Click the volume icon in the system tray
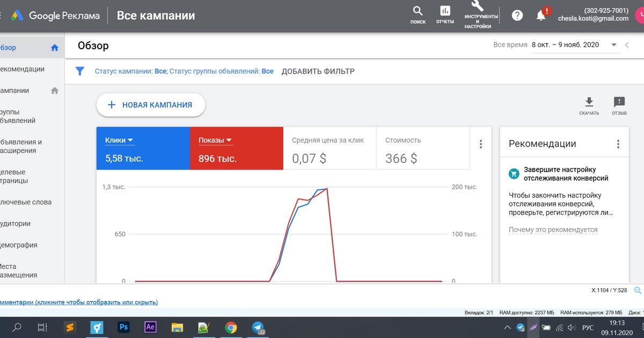Image resolution: width=644 pixels, height=338 pixels. click(573, 327)
